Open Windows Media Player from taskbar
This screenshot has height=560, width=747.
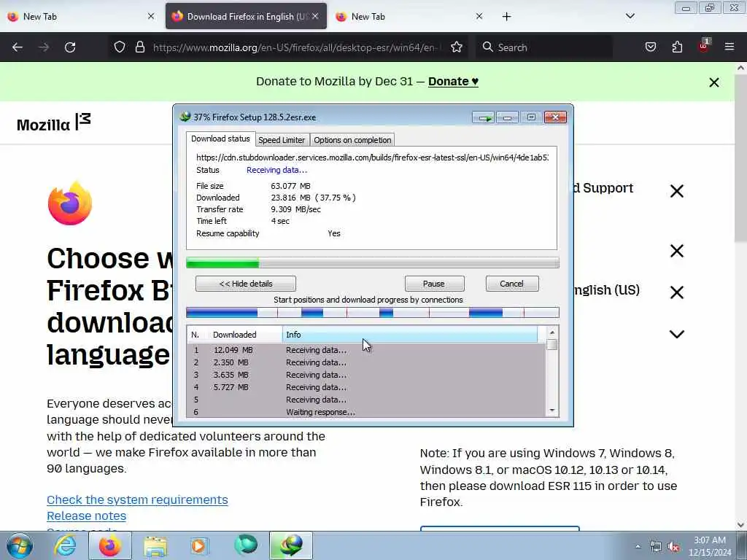click(199, 545)
